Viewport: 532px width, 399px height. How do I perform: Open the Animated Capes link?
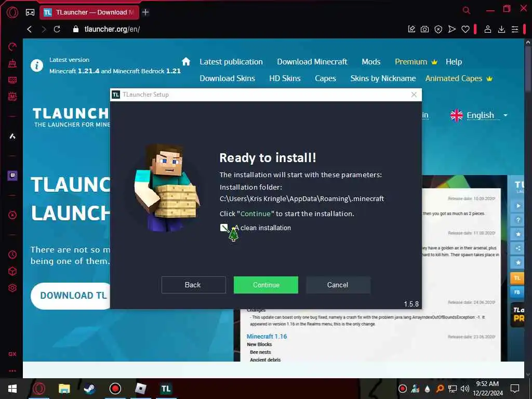click(459, 78)
